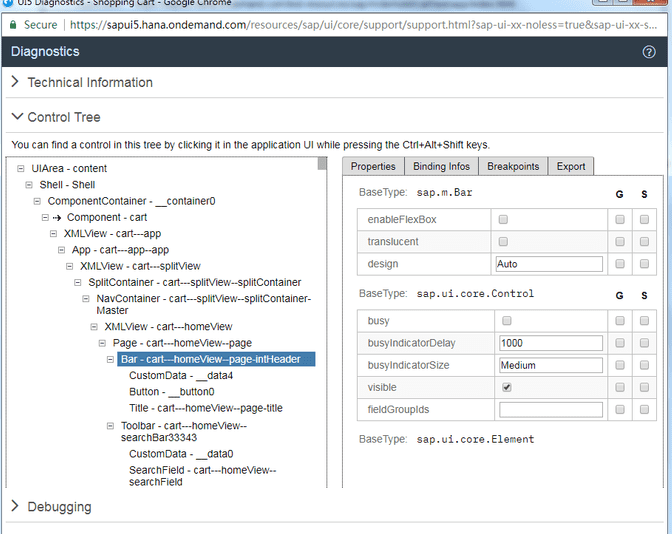
Task: Switch to the Binding Infos tab
Action: [441, 166]
